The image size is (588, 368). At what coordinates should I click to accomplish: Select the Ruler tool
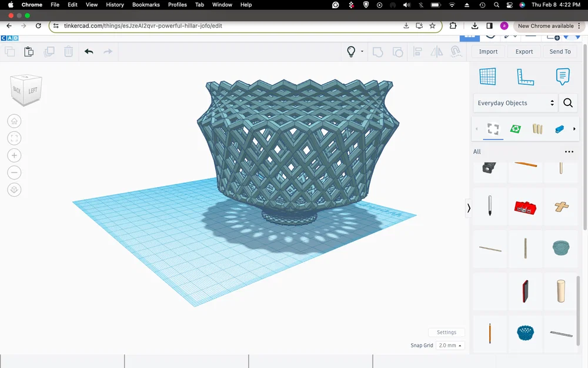(x=525, y=77)
